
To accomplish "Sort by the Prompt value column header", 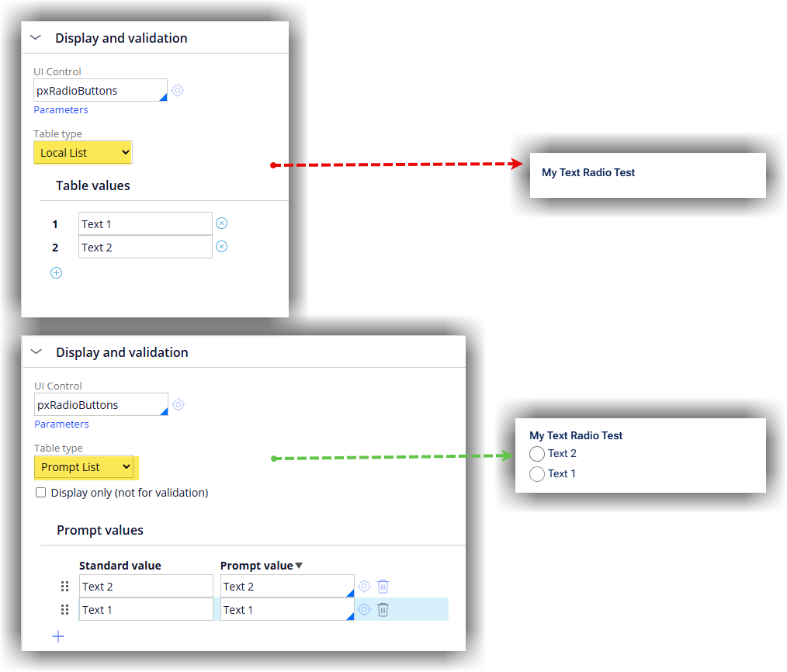I will tap(261, 566).
